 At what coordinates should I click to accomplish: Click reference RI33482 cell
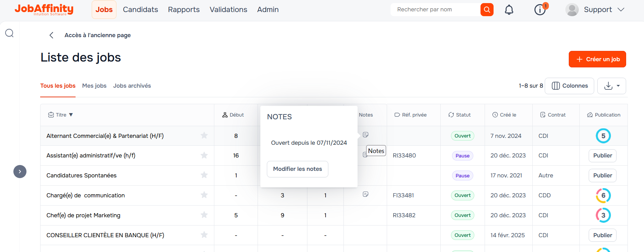click(x=404, y=215)
